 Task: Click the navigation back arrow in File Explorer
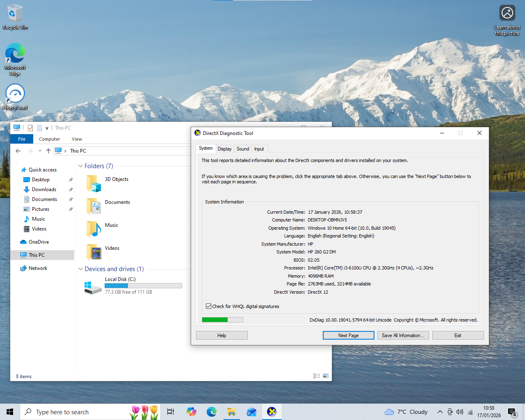tap(18, 151)
